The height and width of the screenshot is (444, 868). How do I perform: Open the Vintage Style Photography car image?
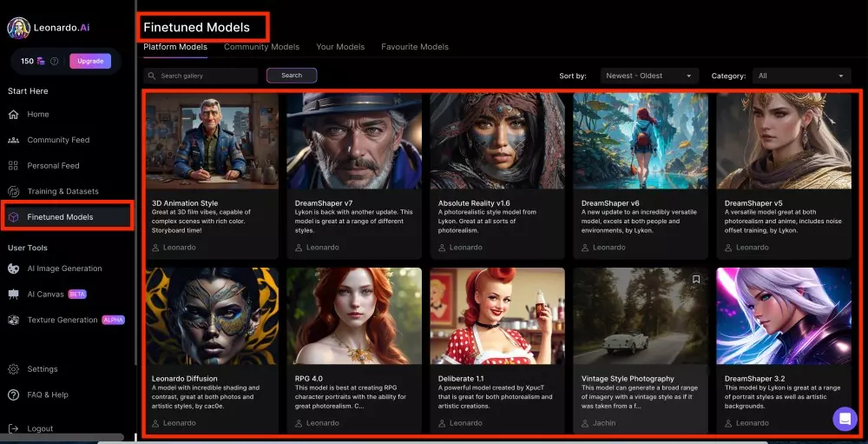(x=641, y=316)
